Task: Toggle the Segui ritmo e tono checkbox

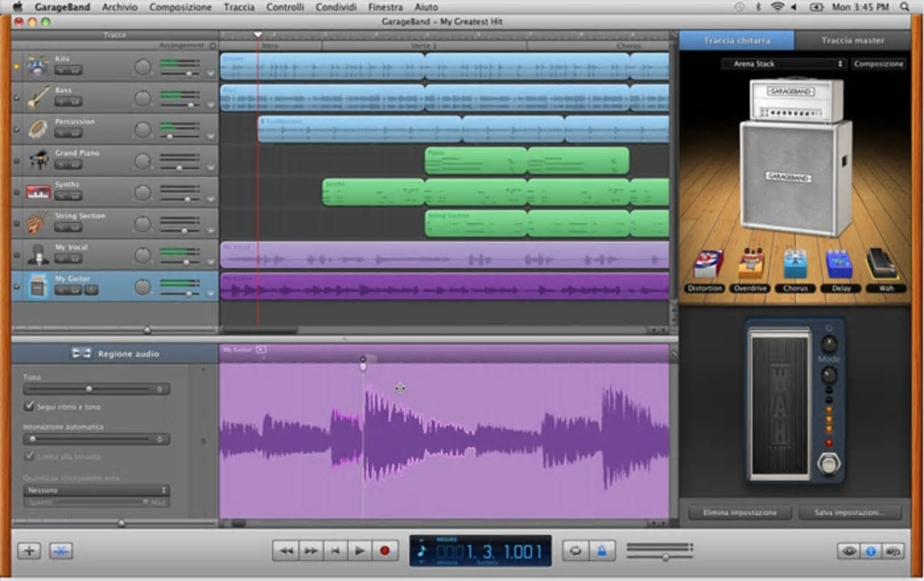Action: click(29, 407)
